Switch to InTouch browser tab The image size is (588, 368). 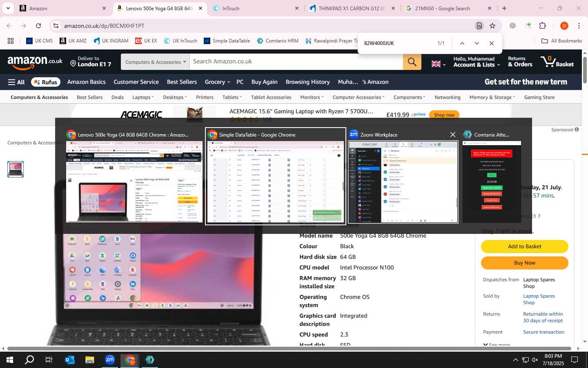click(256, 8)
